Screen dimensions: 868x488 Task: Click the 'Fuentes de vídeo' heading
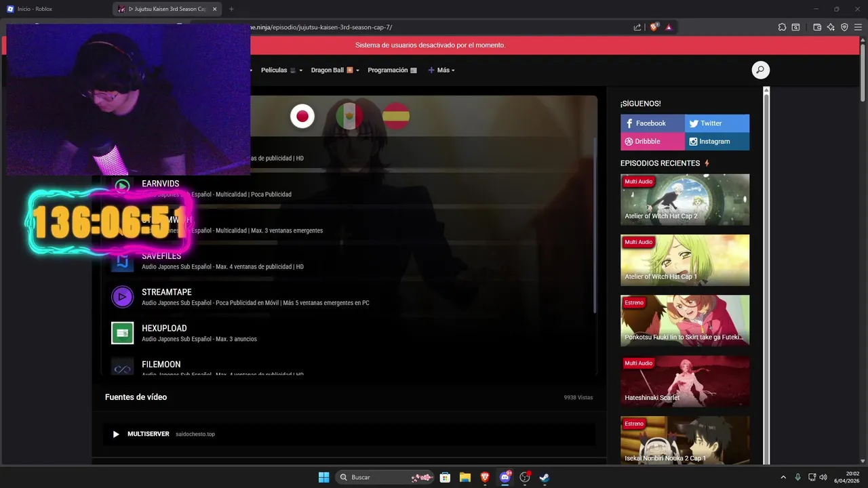point(136,397)
